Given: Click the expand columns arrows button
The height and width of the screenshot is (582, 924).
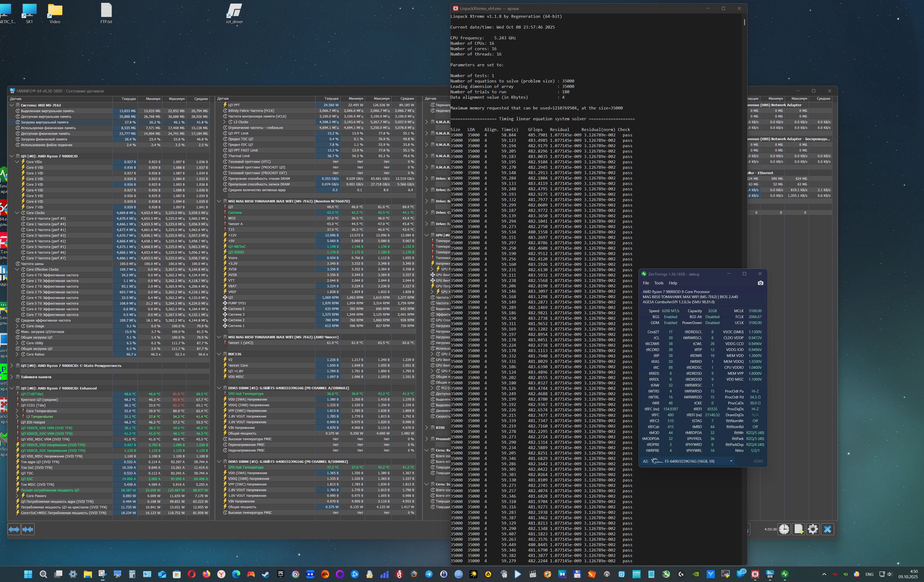Looking at the screenshot, I should click(x=14, y=529).
